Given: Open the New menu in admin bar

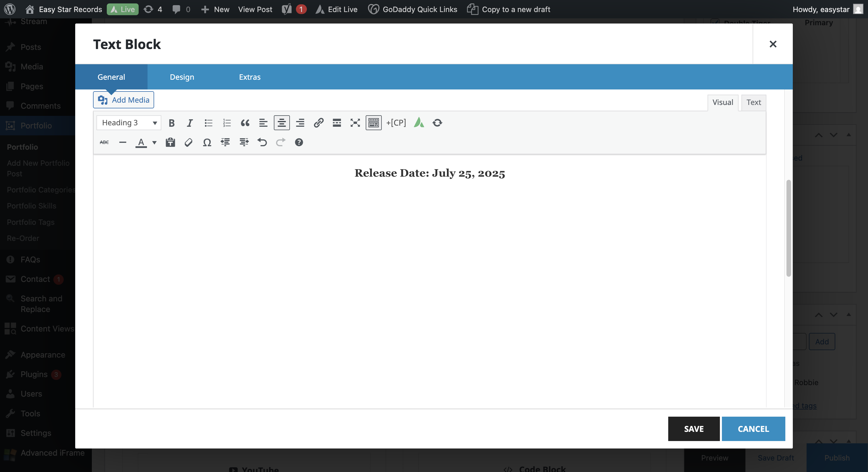Looking at the screenshot, I should click(x=215, y=9).
